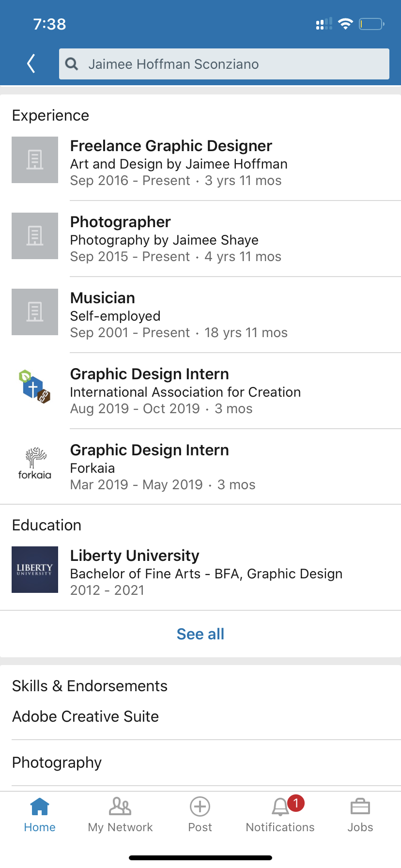Tap International Association for Creation logo

(x=35, y=387)
